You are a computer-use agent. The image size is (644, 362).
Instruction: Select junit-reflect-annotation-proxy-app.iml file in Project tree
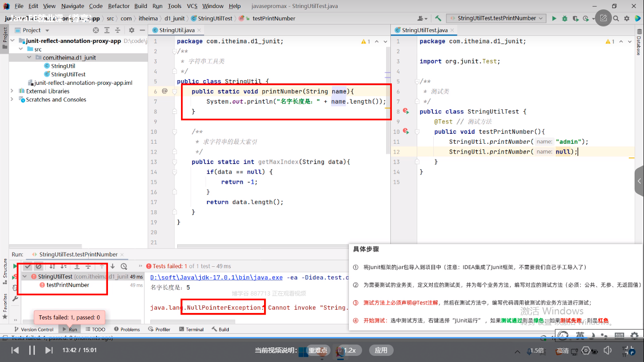click(83, 82)
